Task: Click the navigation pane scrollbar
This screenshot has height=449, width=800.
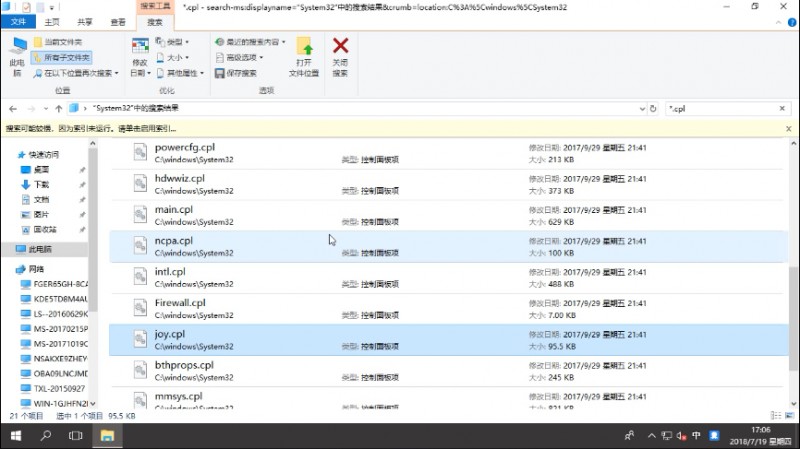Action: pyautogui.click(x=92, y=230)
